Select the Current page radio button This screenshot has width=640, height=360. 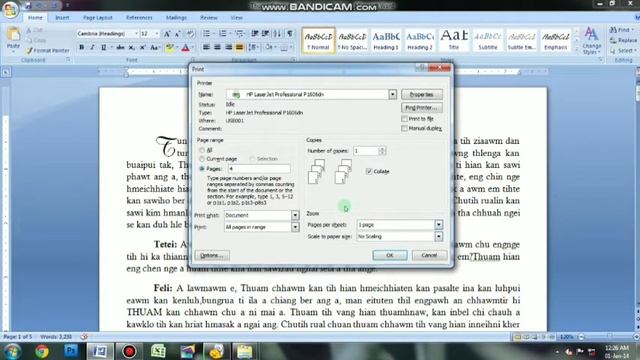[202, 159]
